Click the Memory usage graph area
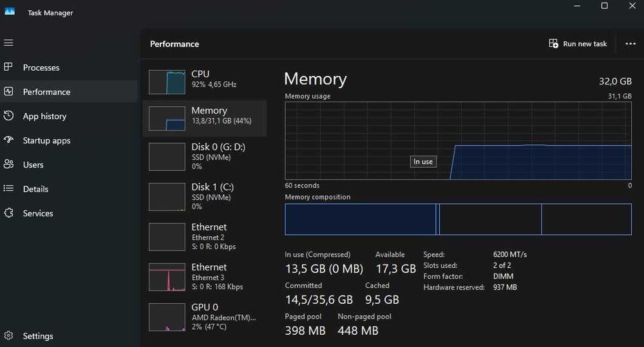The height and width of the screenshot is (347, 644). tap(458, 140)
